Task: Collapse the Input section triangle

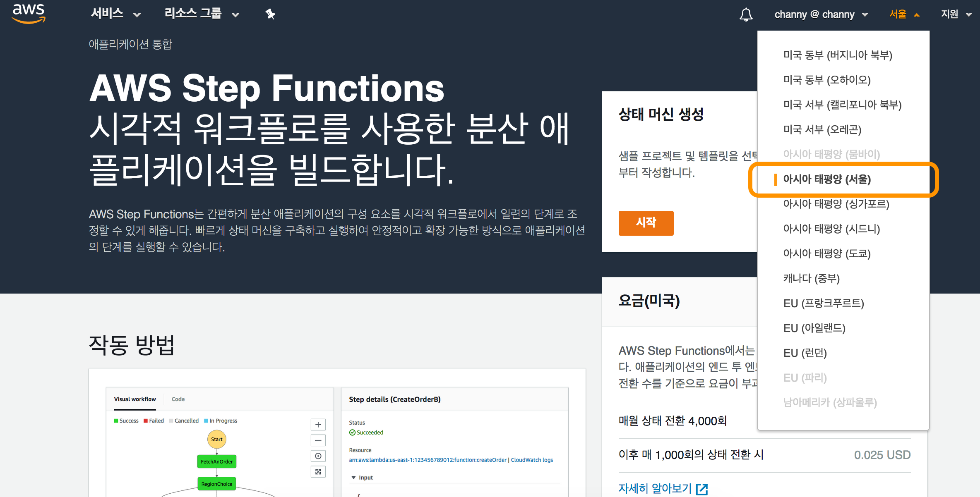Action: click(353, 478)
